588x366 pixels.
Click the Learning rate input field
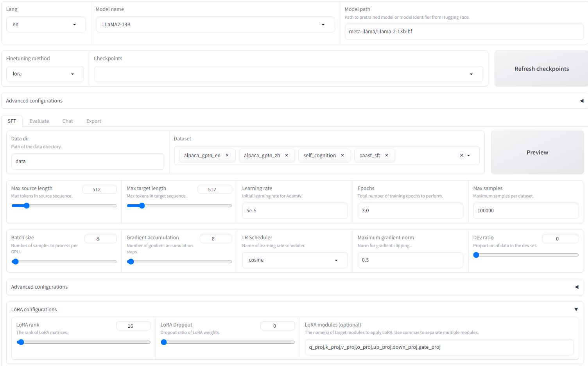click(x=294, y=210)
